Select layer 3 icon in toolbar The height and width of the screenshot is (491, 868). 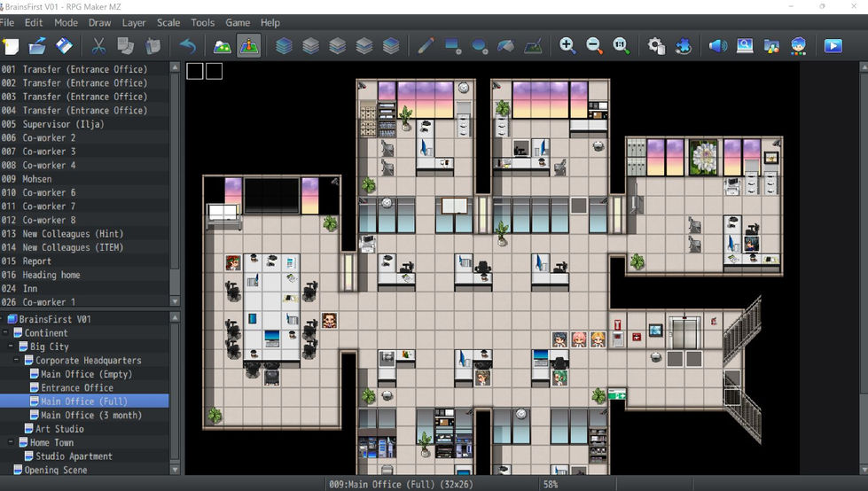[x=364, y=46]
